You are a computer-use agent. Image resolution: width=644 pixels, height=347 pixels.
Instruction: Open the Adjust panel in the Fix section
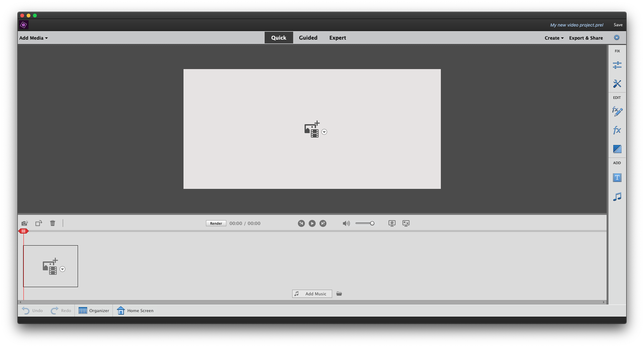[617, 65]
